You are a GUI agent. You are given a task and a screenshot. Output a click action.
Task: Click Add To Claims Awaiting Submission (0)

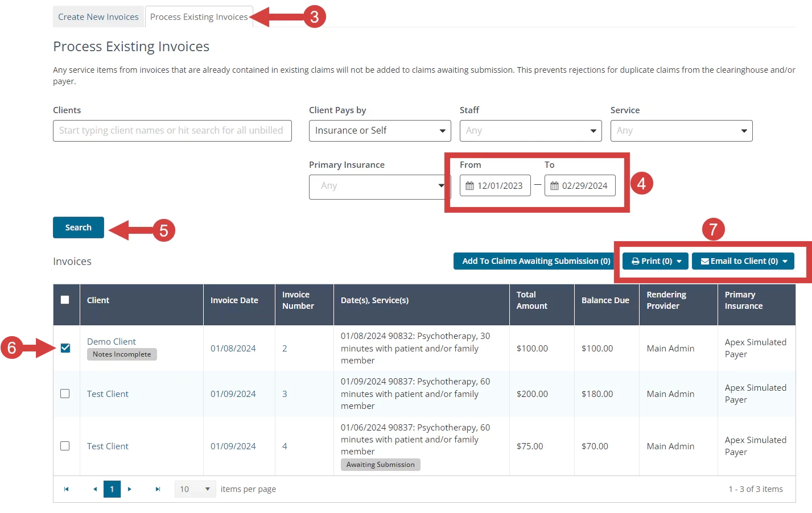tap(536, 261)
